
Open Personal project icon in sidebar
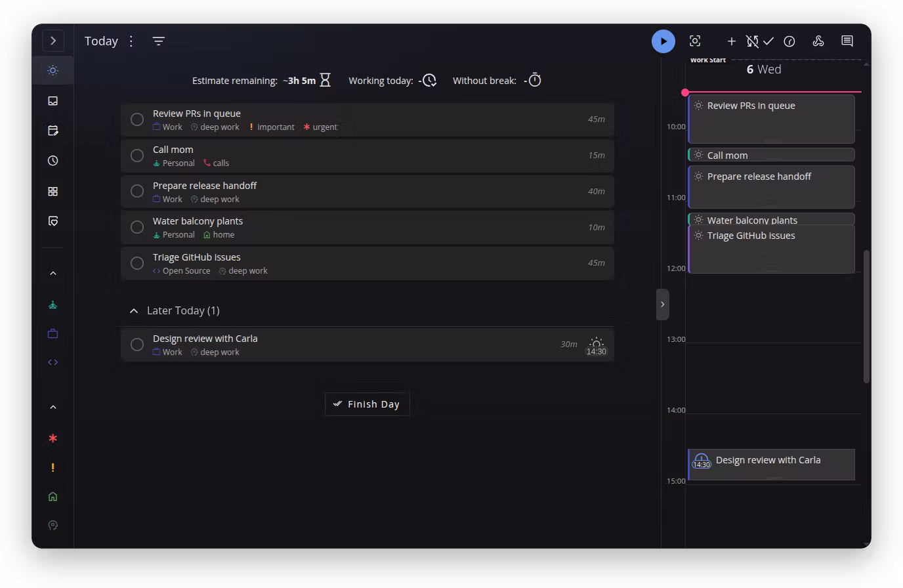click(53, 304)
